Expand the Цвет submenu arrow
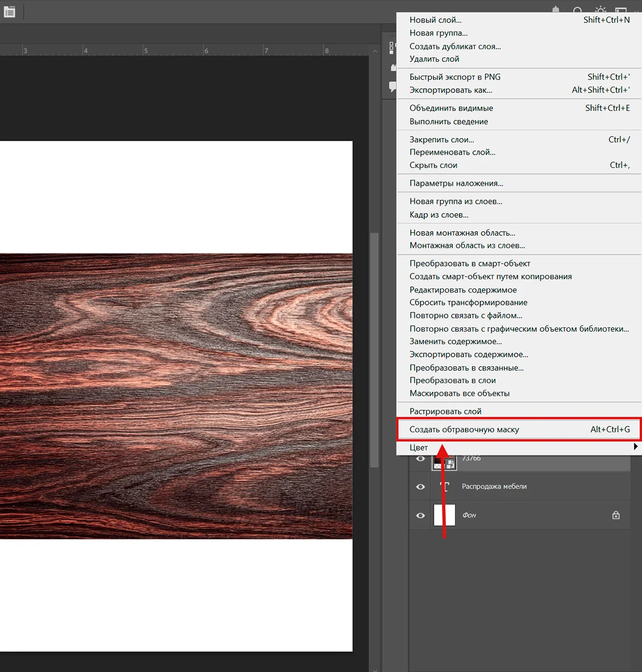642x672 pixels. pos(635,447)
